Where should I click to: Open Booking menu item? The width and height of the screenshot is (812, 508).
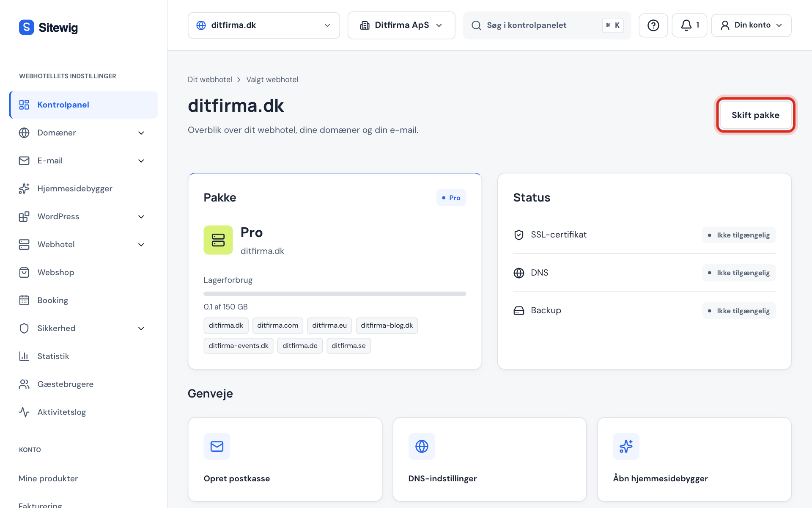83,301
